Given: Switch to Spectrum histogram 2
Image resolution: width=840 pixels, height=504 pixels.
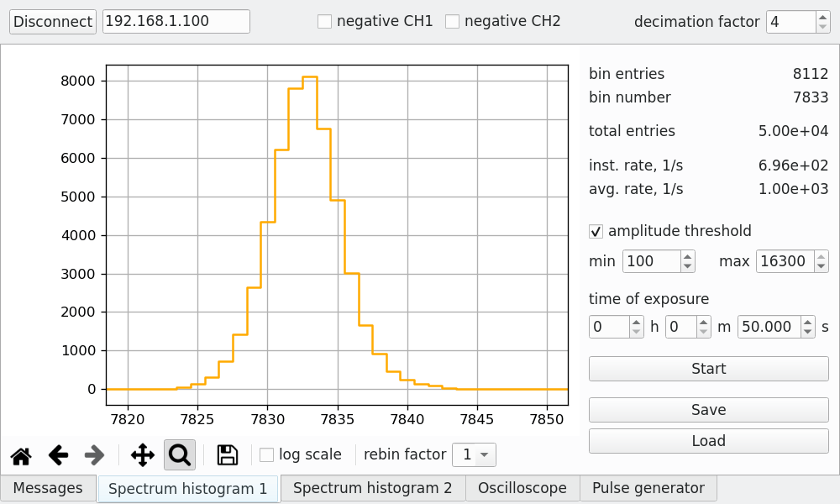Looking at the screenshot, I should click(x=372, y=487).
